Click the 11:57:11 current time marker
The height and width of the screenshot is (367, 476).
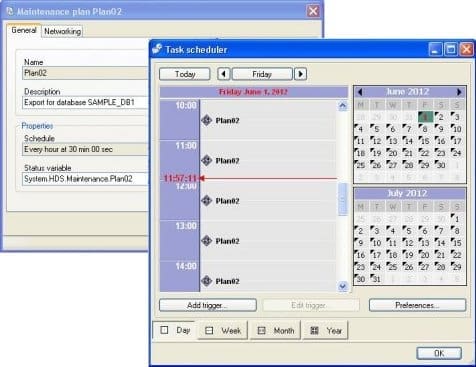click(x=180, y=178)
